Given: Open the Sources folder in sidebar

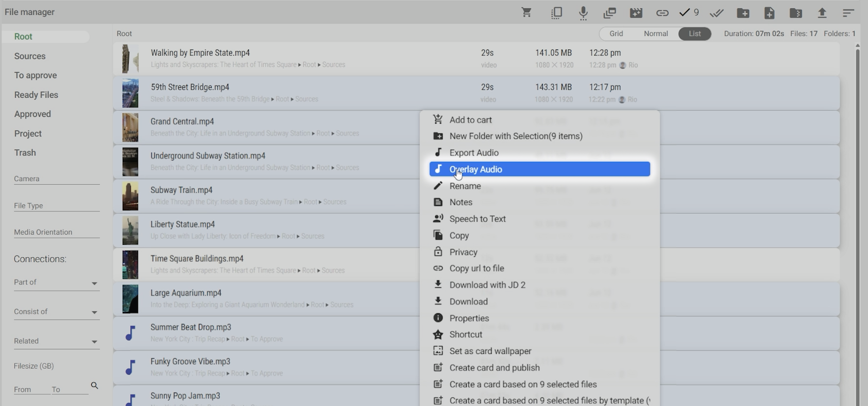Looking at the screenshot, I should pos(30,56).
